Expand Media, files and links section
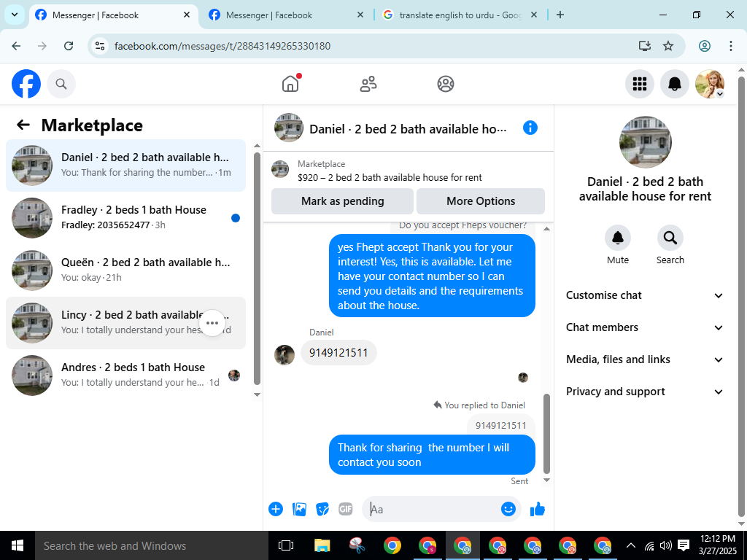 645,359
